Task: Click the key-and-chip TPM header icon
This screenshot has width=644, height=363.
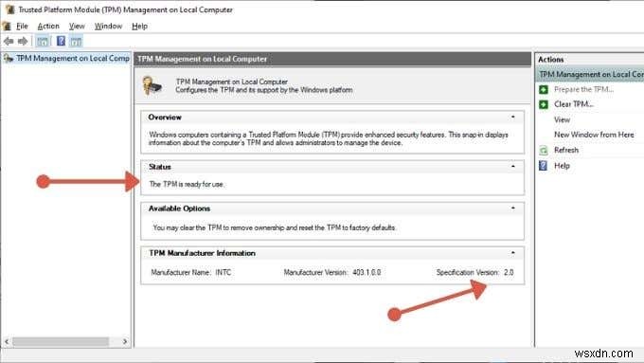Action: click(152, 86)
